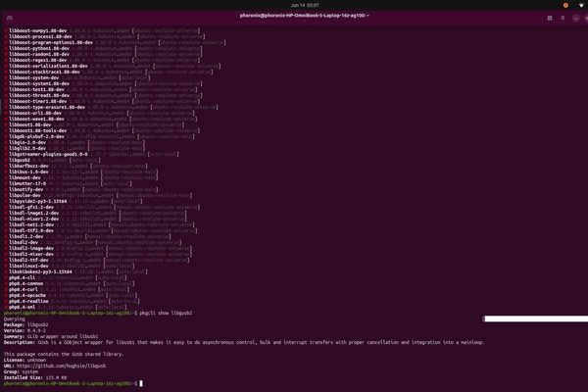
Task: Click the libsdl-ttf2.0-dev package row
Action: [103, 230]
